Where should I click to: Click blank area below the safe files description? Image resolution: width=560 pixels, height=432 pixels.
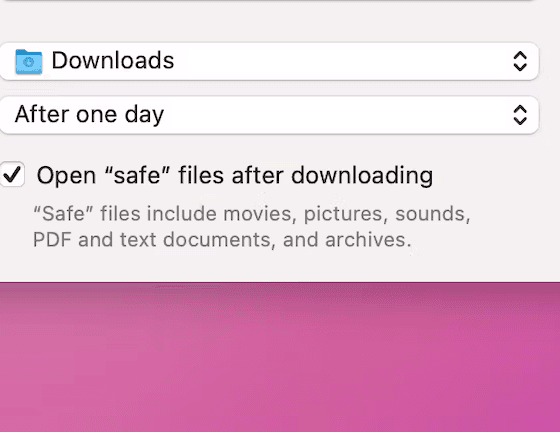click(268, 266)
